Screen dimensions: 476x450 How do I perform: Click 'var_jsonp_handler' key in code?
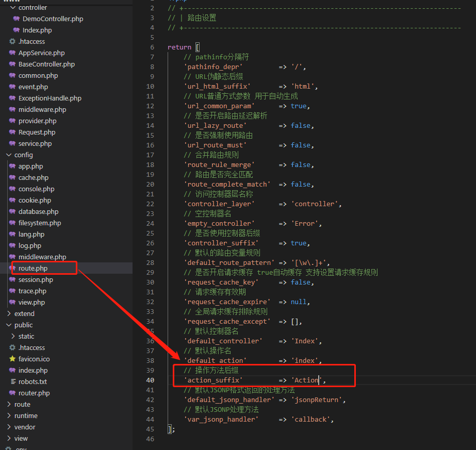coord(221,419)
